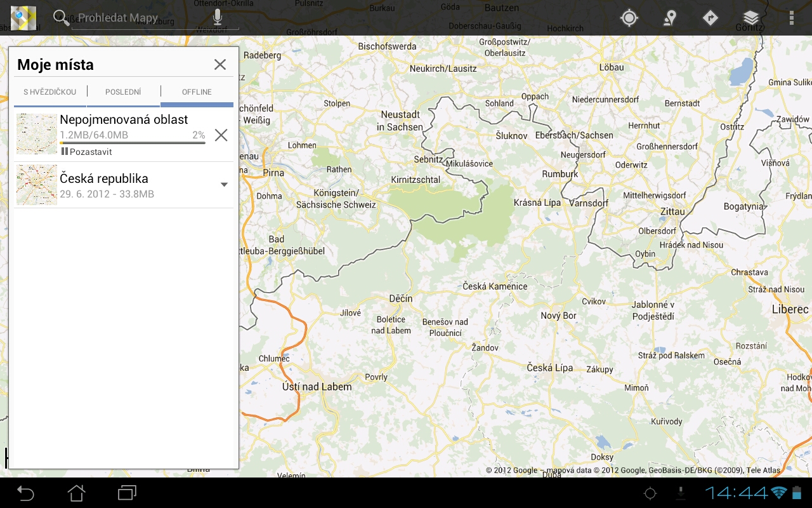This screenshot has height=508, width=812.
Task: Click the download progress bar
Action: (x=133, y=143)
